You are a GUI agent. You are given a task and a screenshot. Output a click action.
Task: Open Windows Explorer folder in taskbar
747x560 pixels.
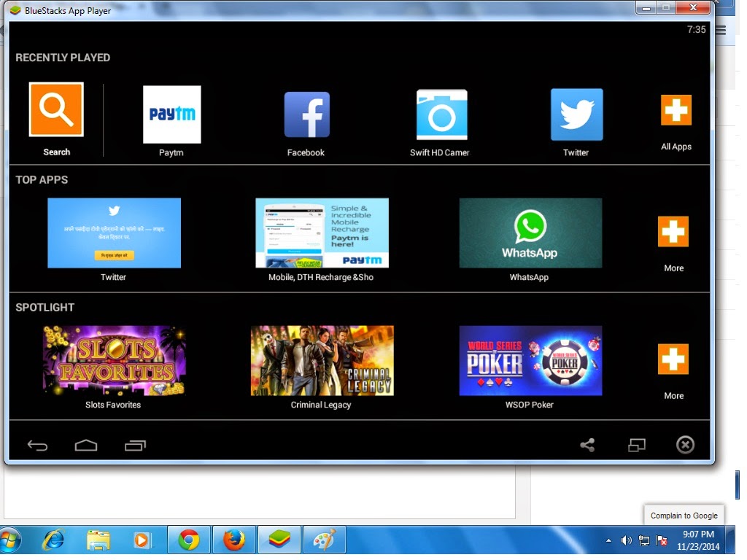[x=98, y=540]
